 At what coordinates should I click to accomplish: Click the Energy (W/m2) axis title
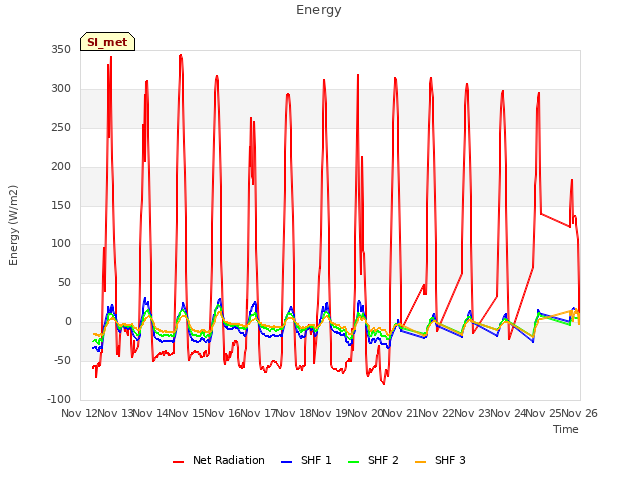tap(13, 225)
